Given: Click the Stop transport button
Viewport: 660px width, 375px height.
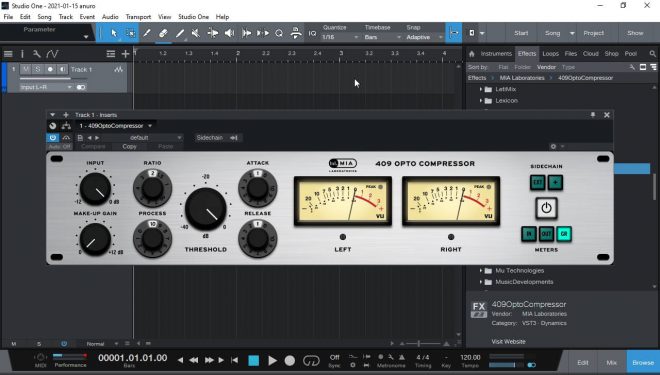Looking at the screenshot, I should pyautogui.click(x=253, y=361).
